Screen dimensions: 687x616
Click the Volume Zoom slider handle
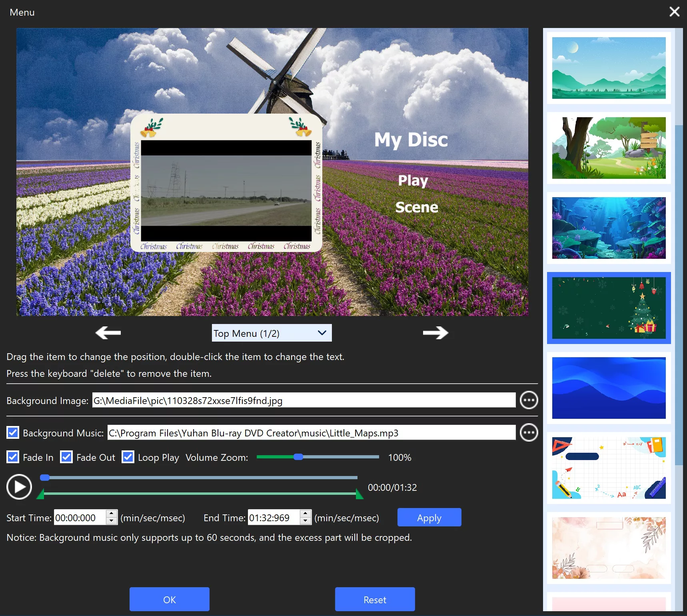point(298,457)
